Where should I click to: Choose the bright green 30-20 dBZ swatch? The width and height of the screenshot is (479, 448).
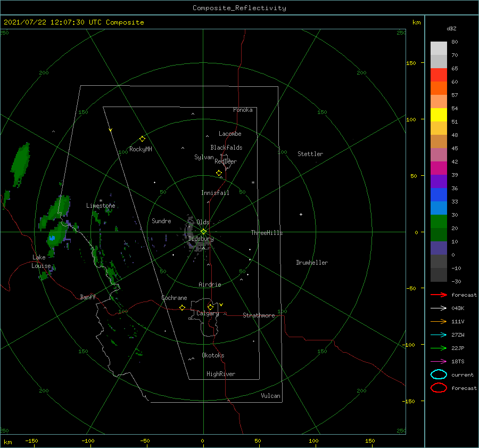439,222
